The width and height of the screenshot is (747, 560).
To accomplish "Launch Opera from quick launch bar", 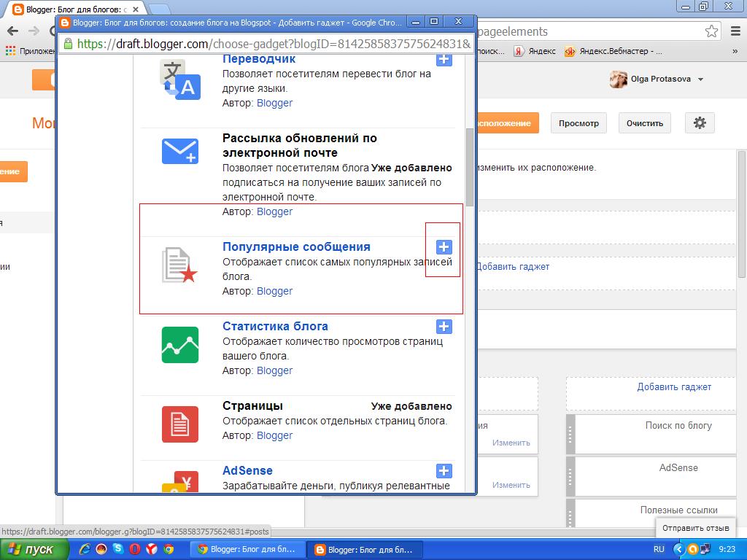I will coord(135,549).
